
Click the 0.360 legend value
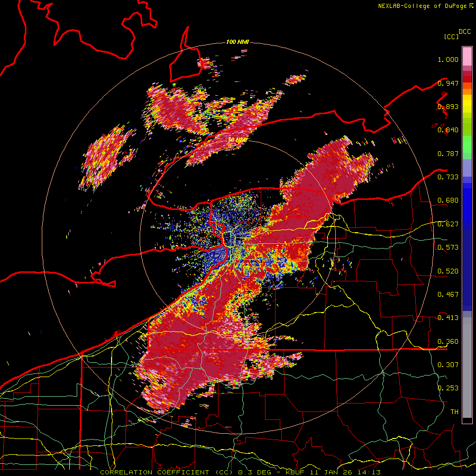448,341
